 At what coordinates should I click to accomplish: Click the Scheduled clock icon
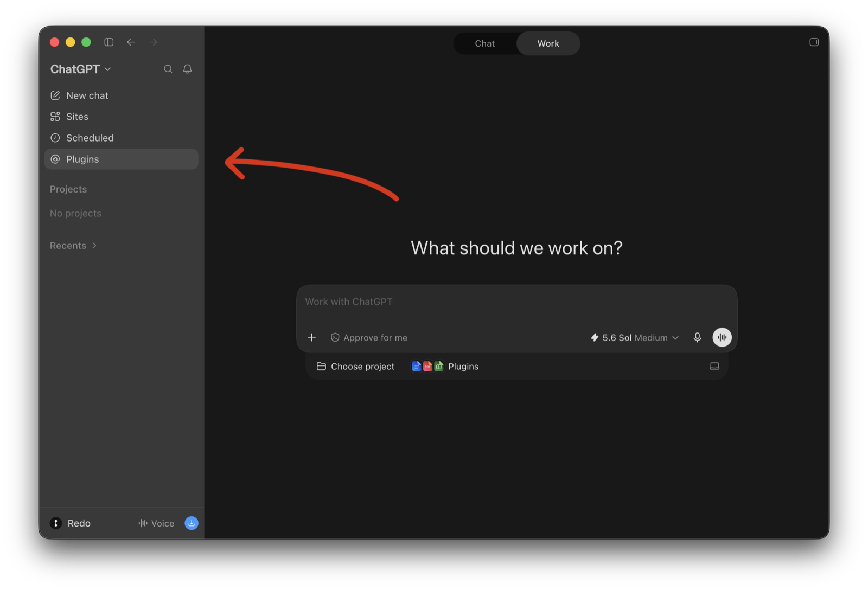tap(55, 138)
